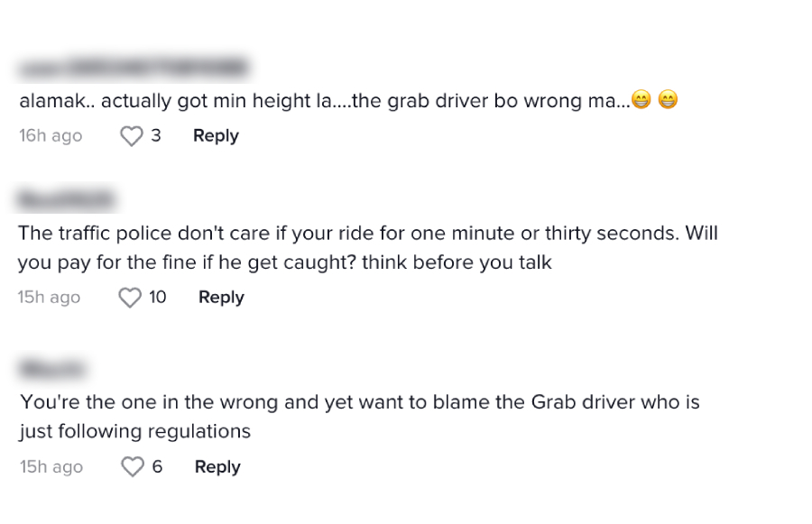This screenshot has width=812, height=524.
Task: Open the profile name above the traffic police comment
Action: [69, 199]
